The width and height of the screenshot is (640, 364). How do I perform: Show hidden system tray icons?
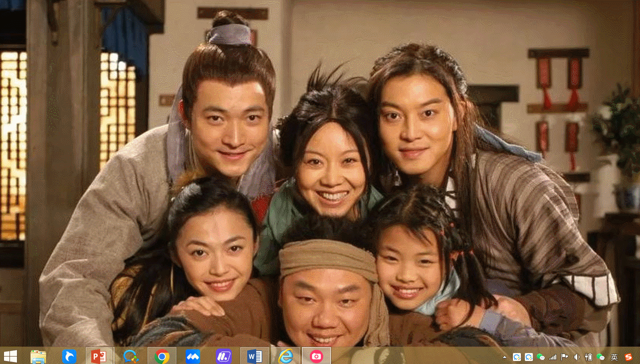click(505, 357)
